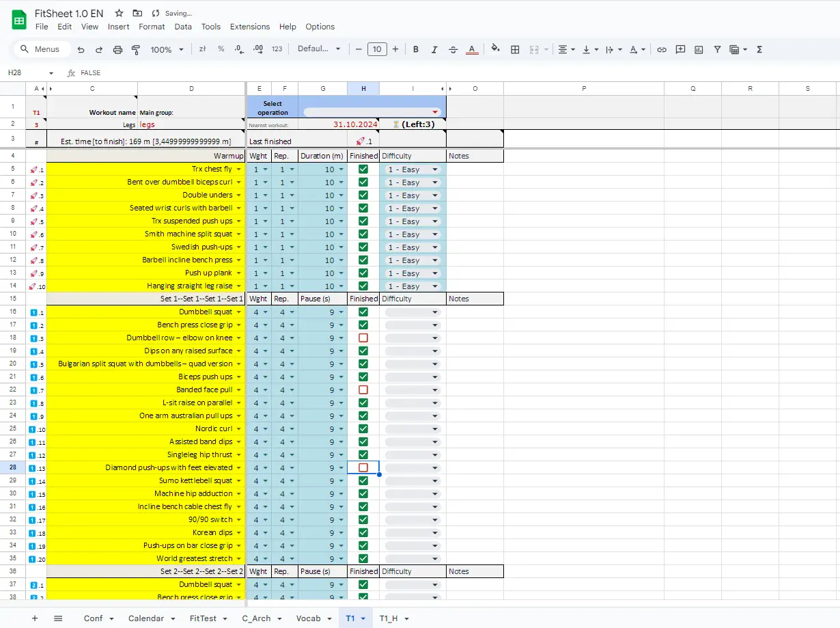Tick the Banded face pull Finished checkbox
This screenshot has height=628, width=840.
click(x=363, y=390)
